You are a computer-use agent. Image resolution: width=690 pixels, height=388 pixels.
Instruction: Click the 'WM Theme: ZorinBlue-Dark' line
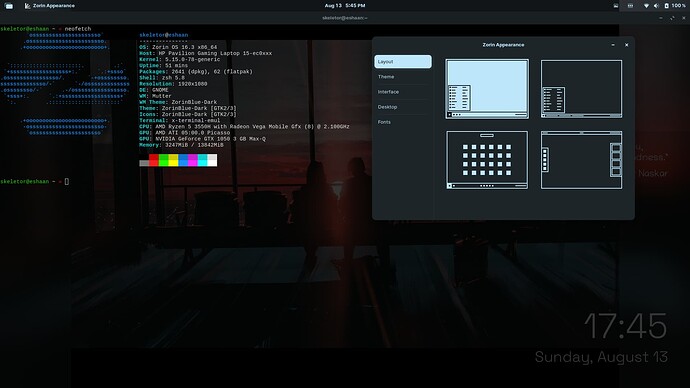tap(178, 102)
